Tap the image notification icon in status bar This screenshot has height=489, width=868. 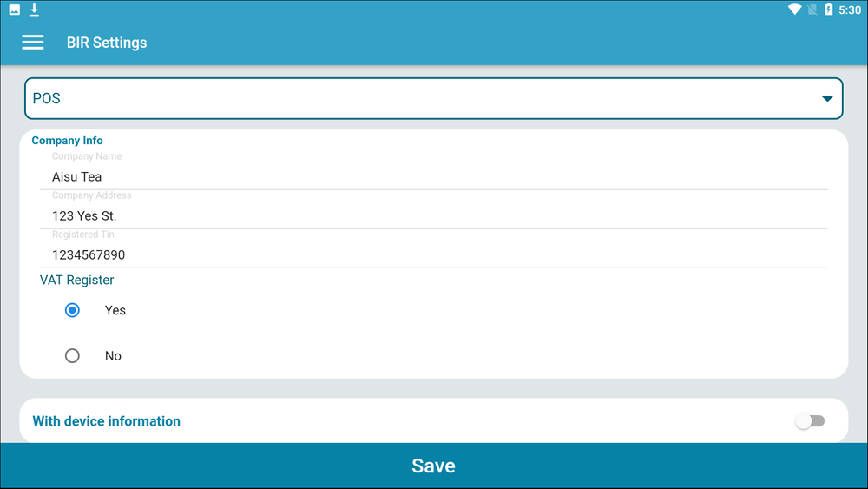click(x=15, y=10)
